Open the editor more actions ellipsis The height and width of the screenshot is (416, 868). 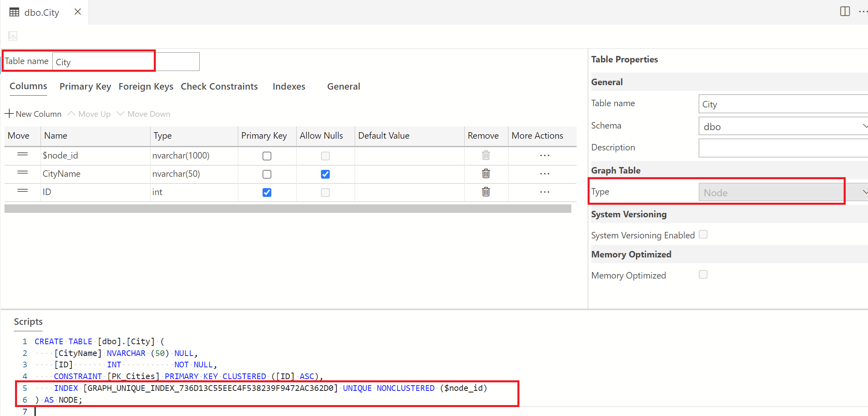coord(863,12)
